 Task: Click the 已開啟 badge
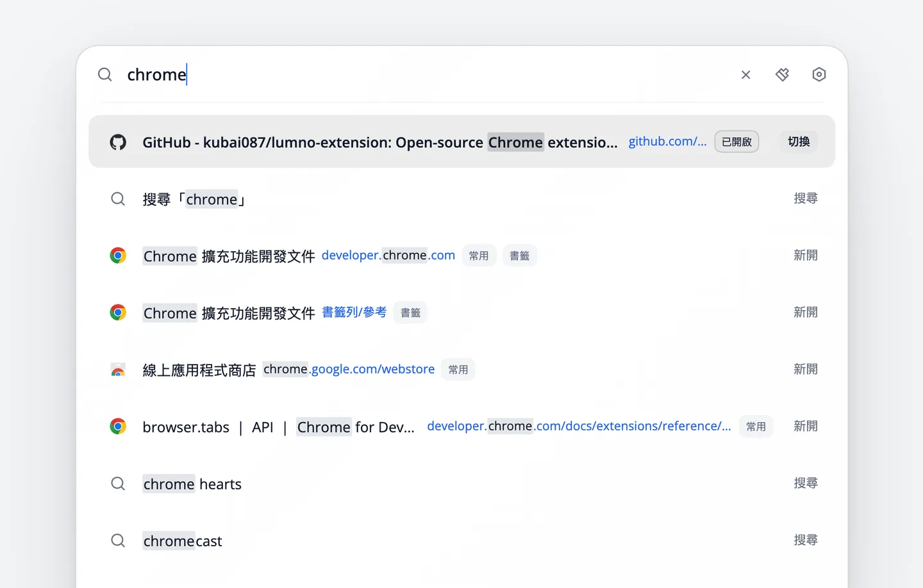pyautogui.click(x=736, y=142)
